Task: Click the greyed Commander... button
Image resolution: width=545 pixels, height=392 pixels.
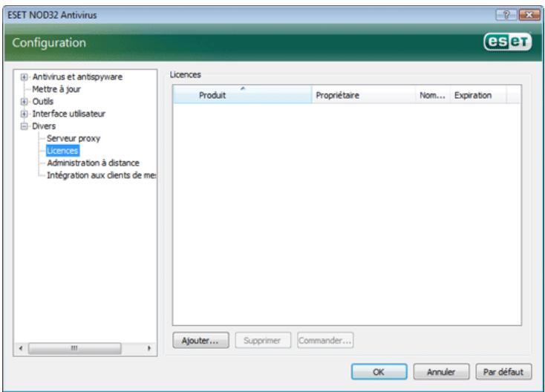Action: pos(325,340)
